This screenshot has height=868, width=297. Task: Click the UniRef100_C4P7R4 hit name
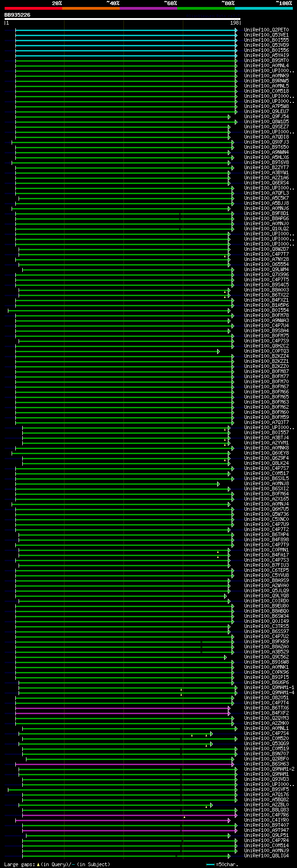click(266, 840)
